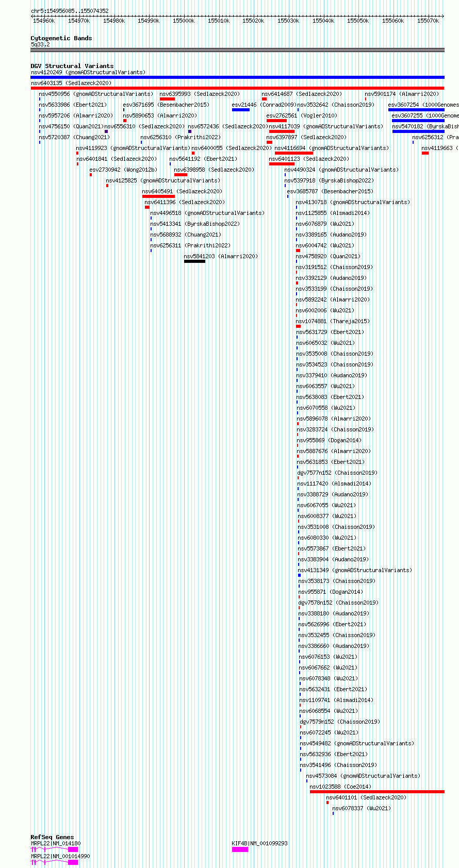Click nsv6556310 (Sedlazeck2020) label
The width and height of the screenshot is (459, 868).
[x=144, y=126]
